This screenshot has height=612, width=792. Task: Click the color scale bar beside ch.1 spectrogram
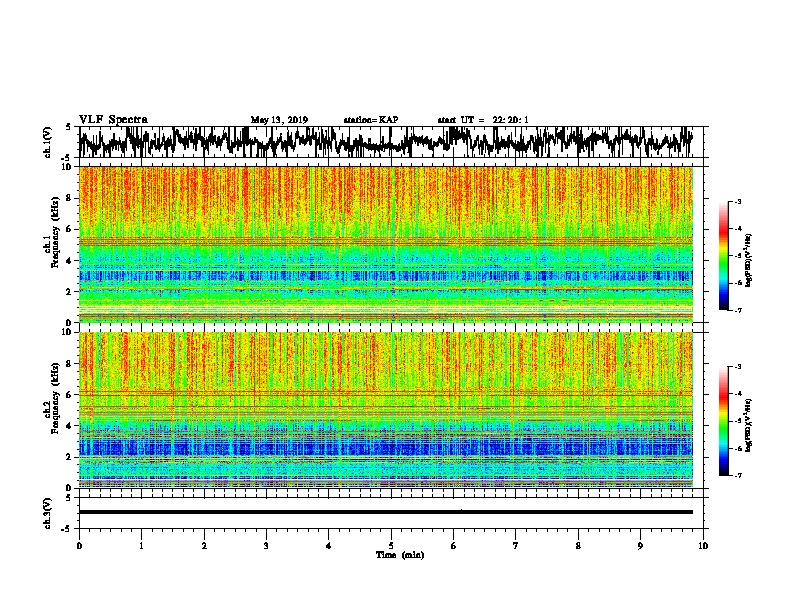click(x=723, y=256)
